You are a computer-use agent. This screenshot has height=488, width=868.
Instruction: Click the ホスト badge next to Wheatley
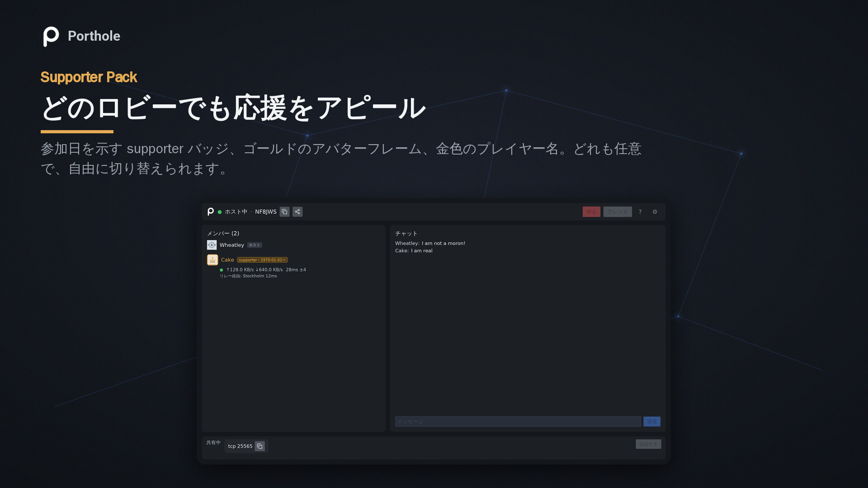[255, 245]
